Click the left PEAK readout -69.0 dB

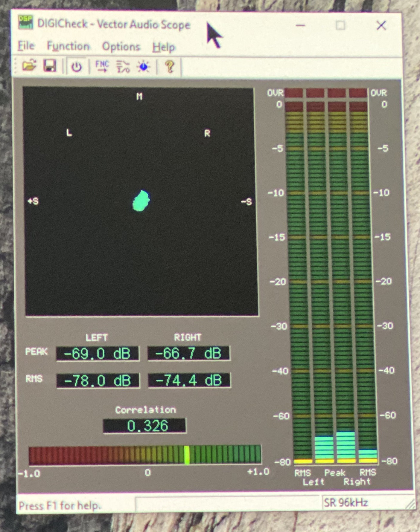[98, 354]
